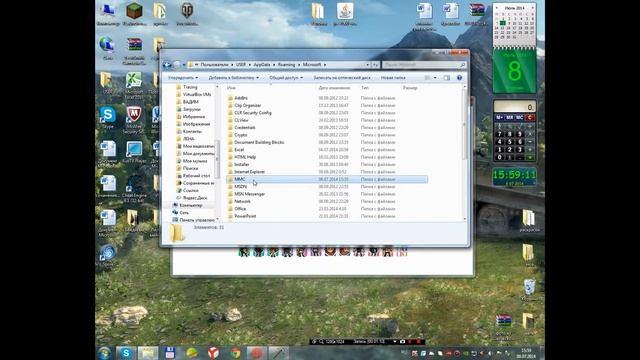Viewport: 640px width, 360px height.
Task: Open Общий доступ dropdown menu
Action: (x=286, y=78)
